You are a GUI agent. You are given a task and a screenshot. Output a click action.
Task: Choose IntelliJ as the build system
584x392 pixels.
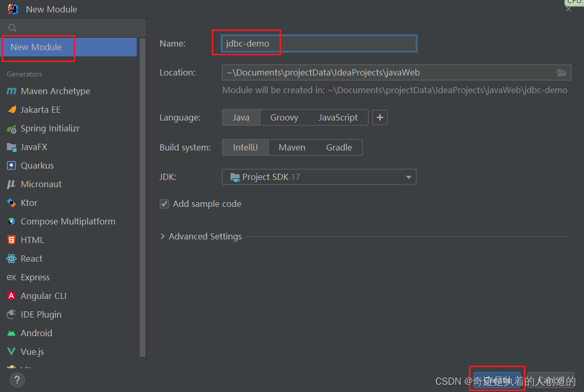click(245, 147)
